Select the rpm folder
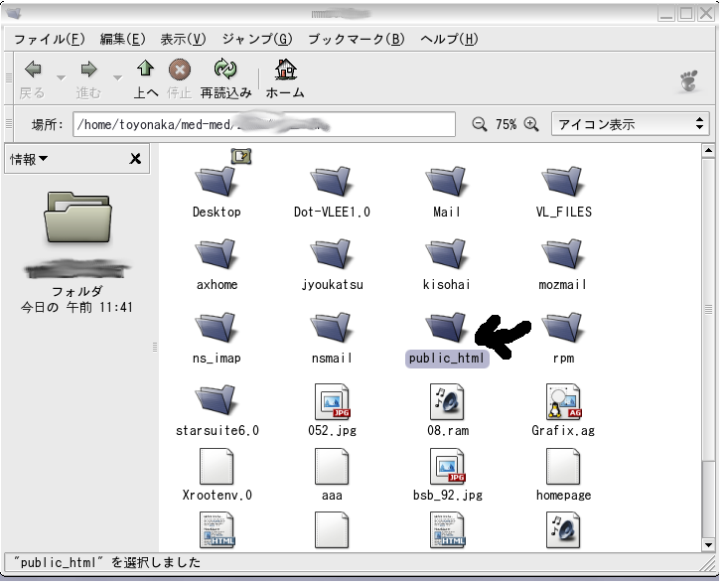 tap(563, 328)
